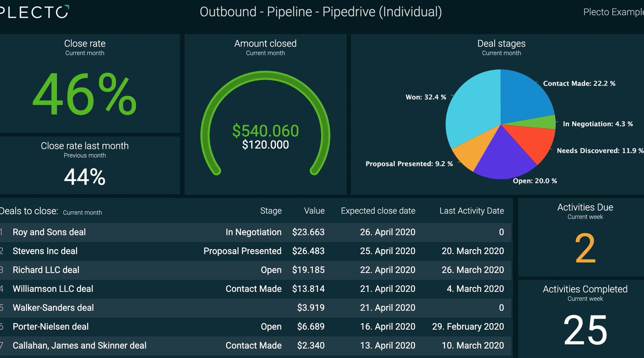Open the Callahan, James and Skinner deal row
Viewport: 644px width, 358px height.
[x=255, y=345]
